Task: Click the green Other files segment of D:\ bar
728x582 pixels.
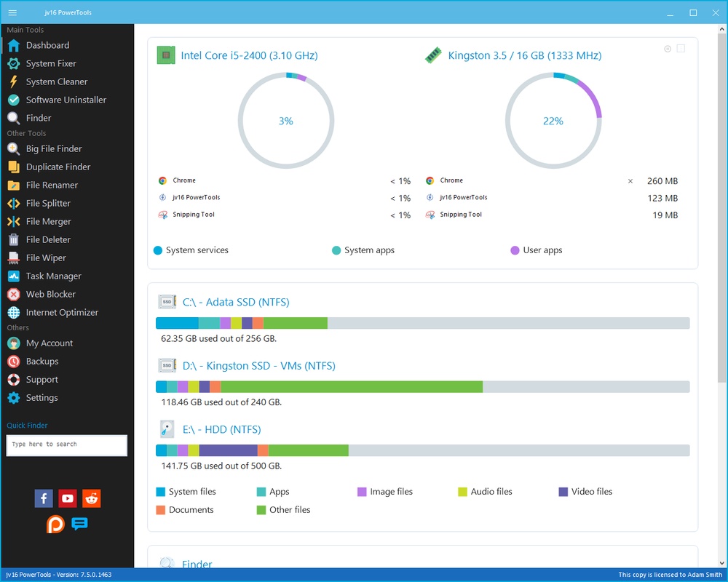Action: point(351,386)
